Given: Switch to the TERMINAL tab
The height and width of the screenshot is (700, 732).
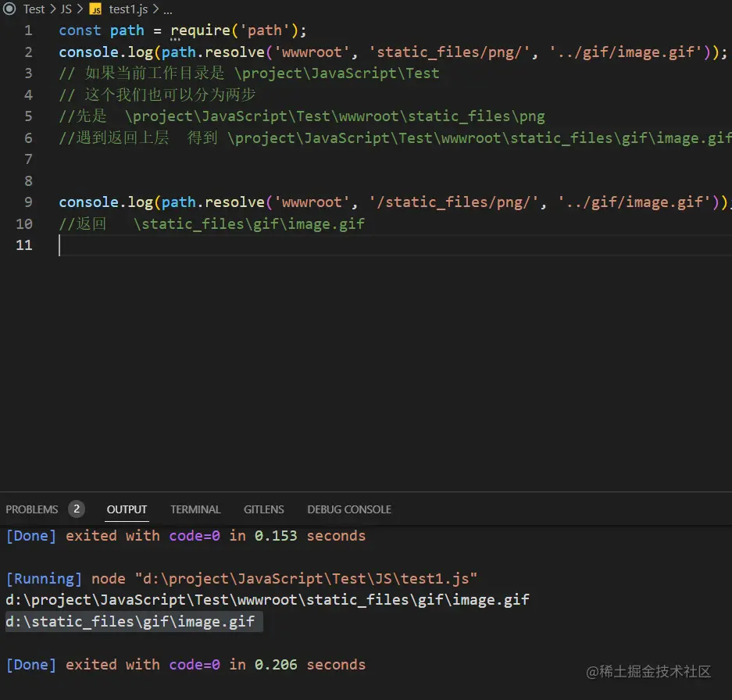Looking at the screenshot, I should [195, 509].
